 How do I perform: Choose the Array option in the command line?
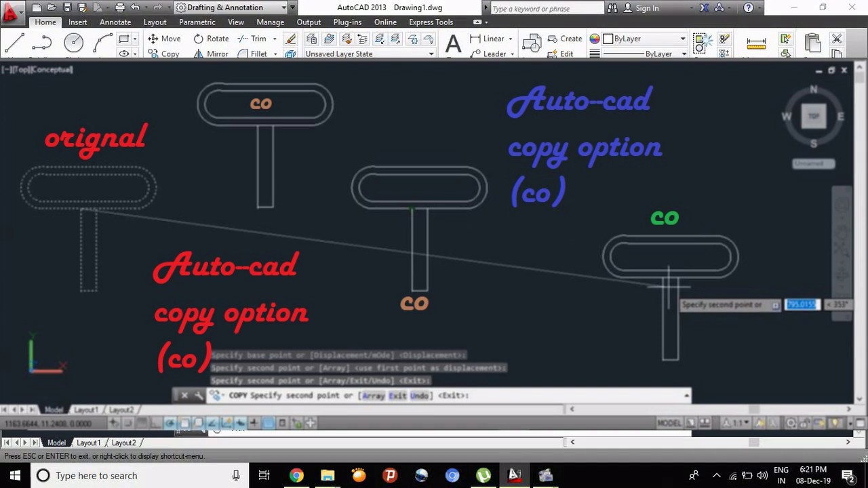pos(373,396)
